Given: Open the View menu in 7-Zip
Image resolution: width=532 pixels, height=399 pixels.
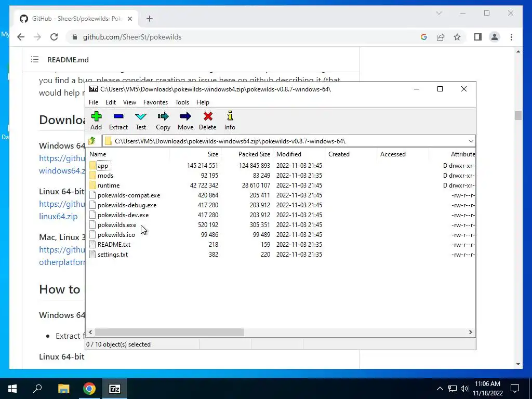Looking at the screenshot, I should 129,102.
